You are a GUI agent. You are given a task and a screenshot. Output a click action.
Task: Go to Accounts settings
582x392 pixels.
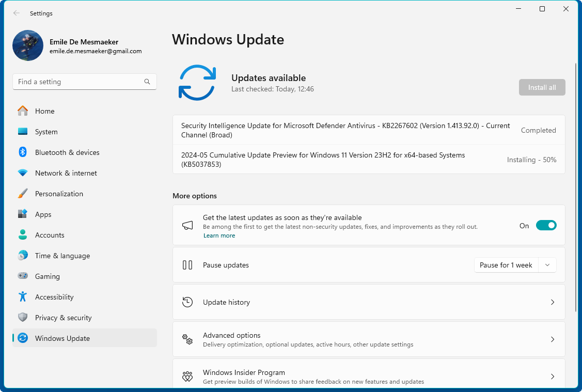point(85,235)
